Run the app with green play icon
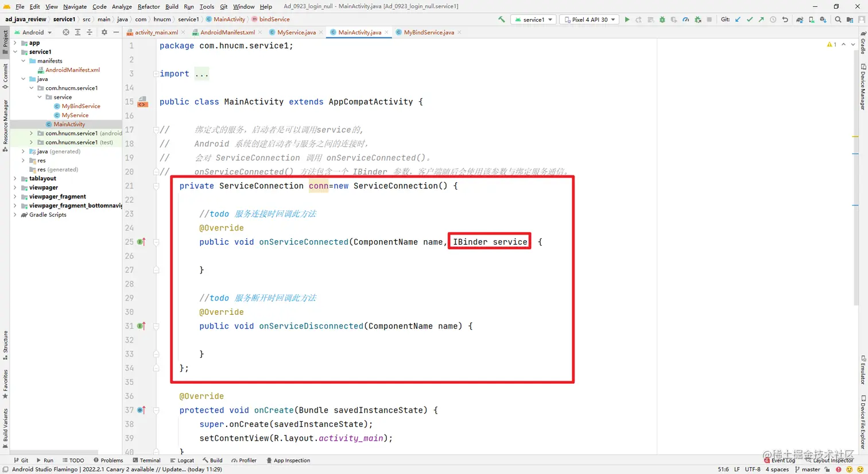Viewport: 868px width, 474px height. (627, 20)
